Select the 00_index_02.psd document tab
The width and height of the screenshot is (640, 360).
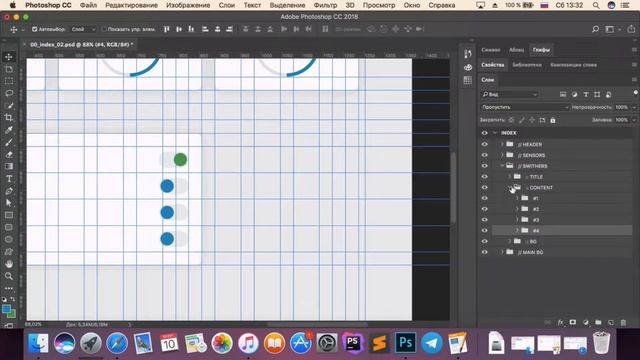pos(82,44)
